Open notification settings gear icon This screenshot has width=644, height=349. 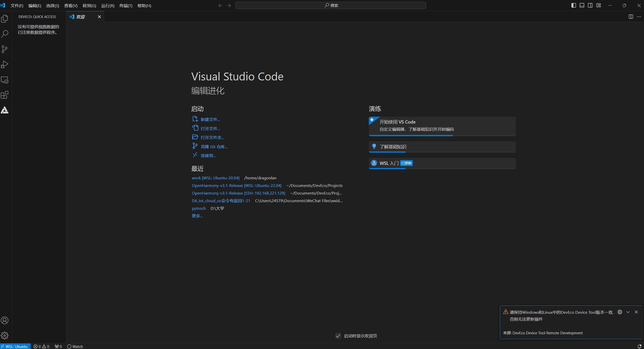pos(620,312)
